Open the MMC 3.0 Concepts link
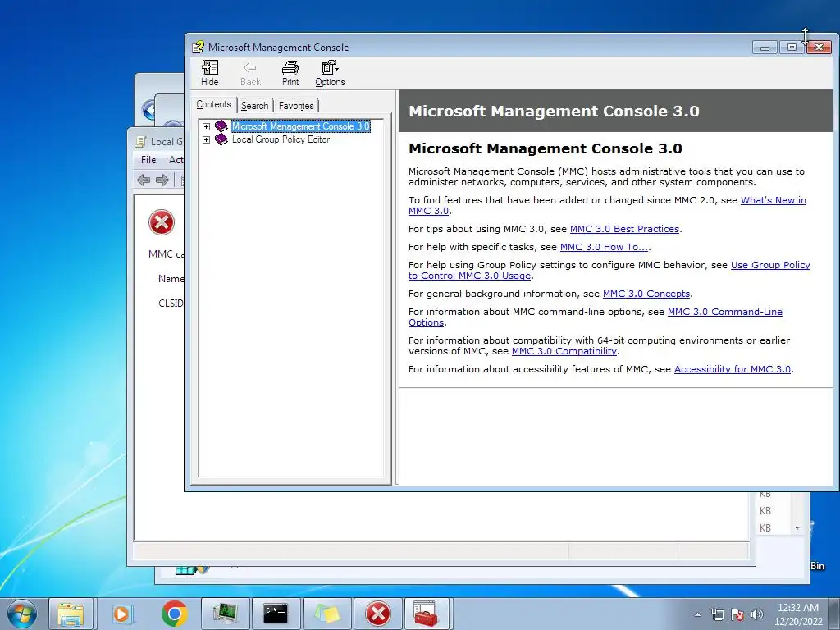 tap(646, 294)
